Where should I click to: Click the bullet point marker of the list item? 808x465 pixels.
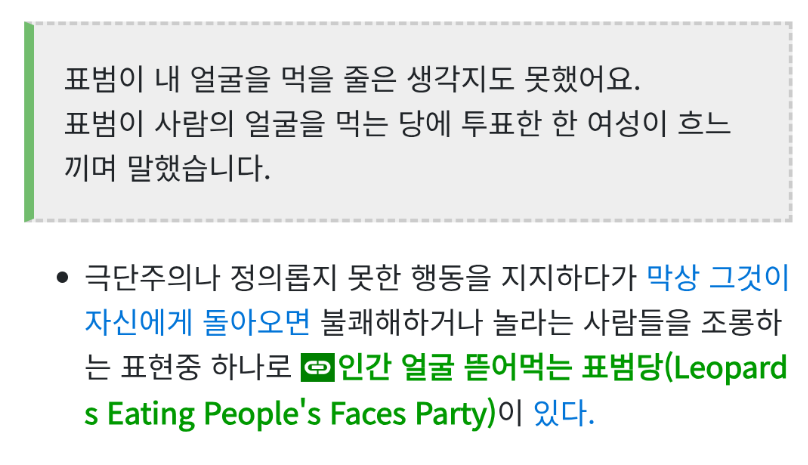point(62,278)
